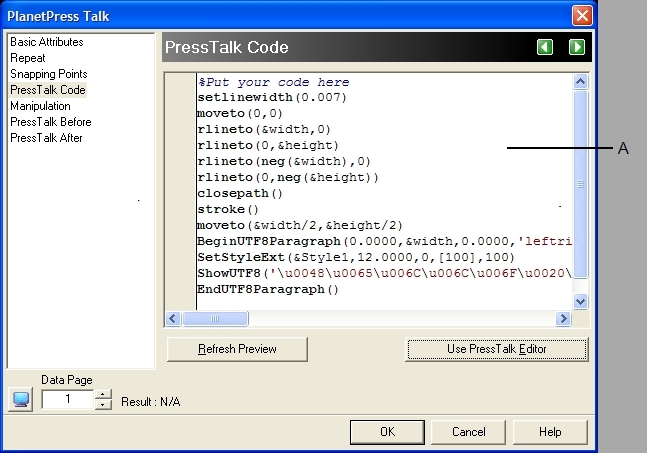Click the horizontal scrollbar thumb
This screenshot has width=647, height=453.
click(215, 319)
